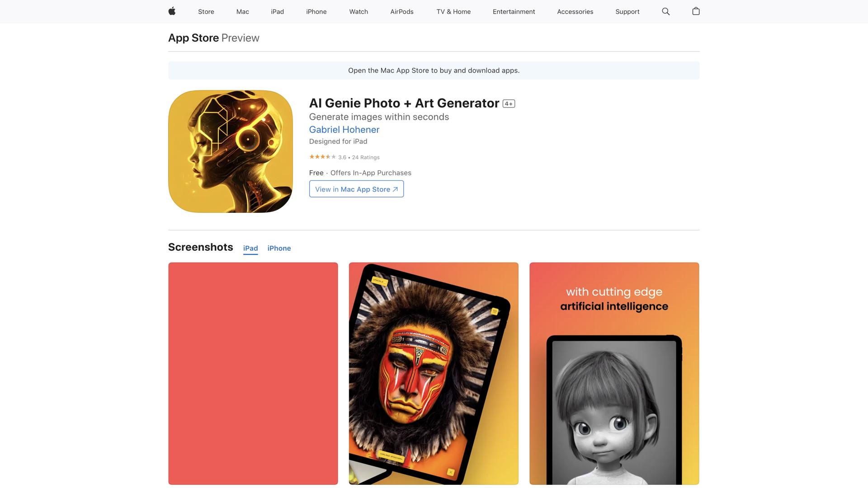This screenshot has width=868, height=488.
Task: Open the Entertainment menu item
Action: click(514, 12)
